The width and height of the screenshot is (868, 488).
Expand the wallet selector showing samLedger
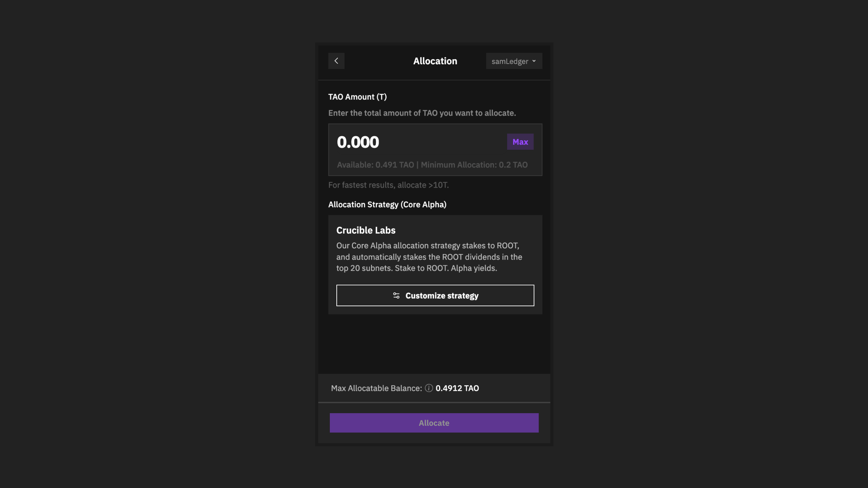click(x=514, y=61)
